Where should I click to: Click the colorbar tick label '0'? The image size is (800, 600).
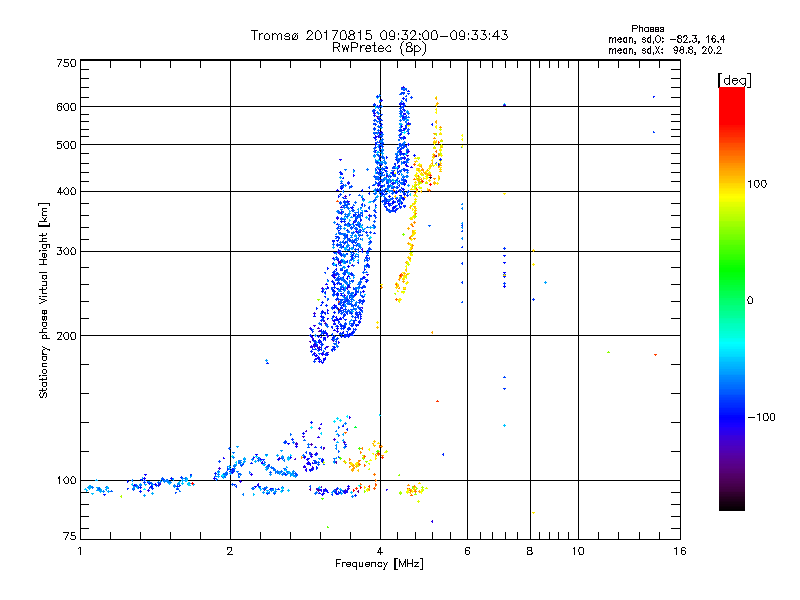pos(750,301)
